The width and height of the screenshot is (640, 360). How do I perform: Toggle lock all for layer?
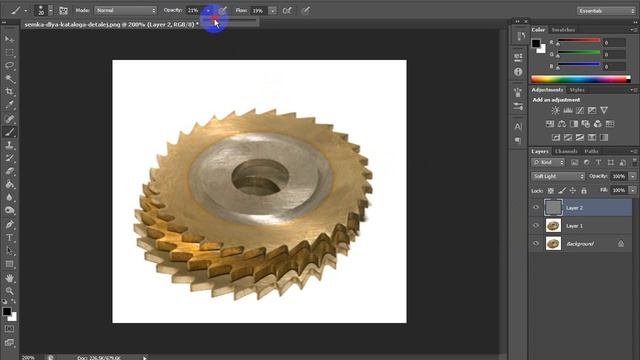pyautogui.click(x=584, y=191)
